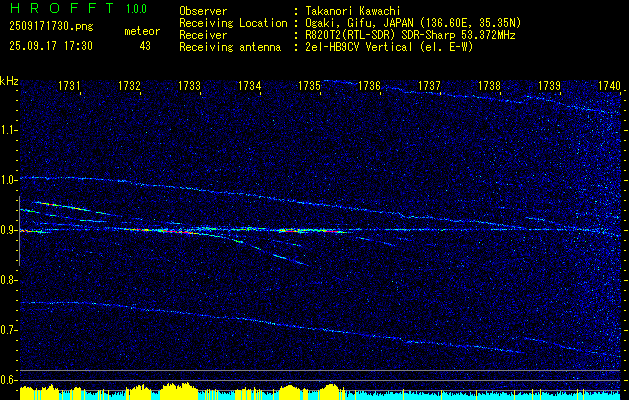
Task: Click the filename 2509171730.png
Action: pos(51,27)
